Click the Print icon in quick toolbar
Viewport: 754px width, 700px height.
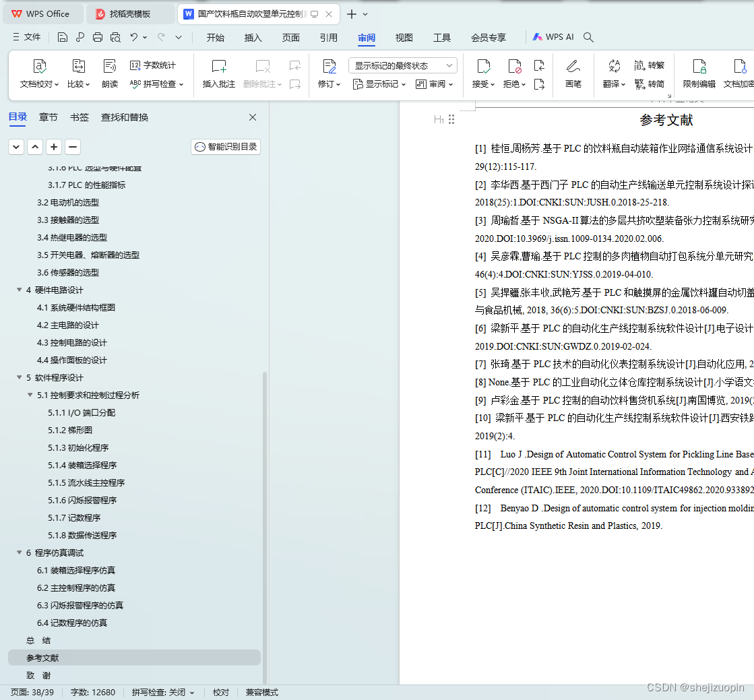(98, 37)
